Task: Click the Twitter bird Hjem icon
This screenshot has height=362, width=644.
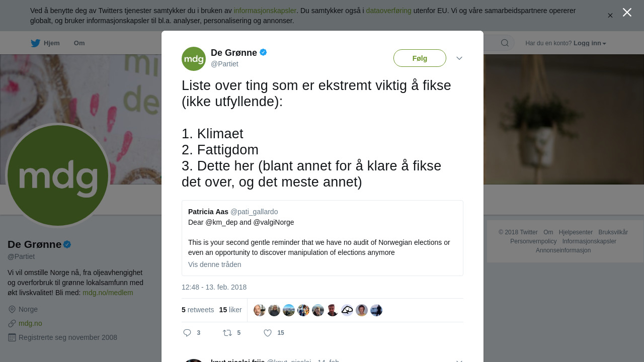Action: [x=36, y=43]
